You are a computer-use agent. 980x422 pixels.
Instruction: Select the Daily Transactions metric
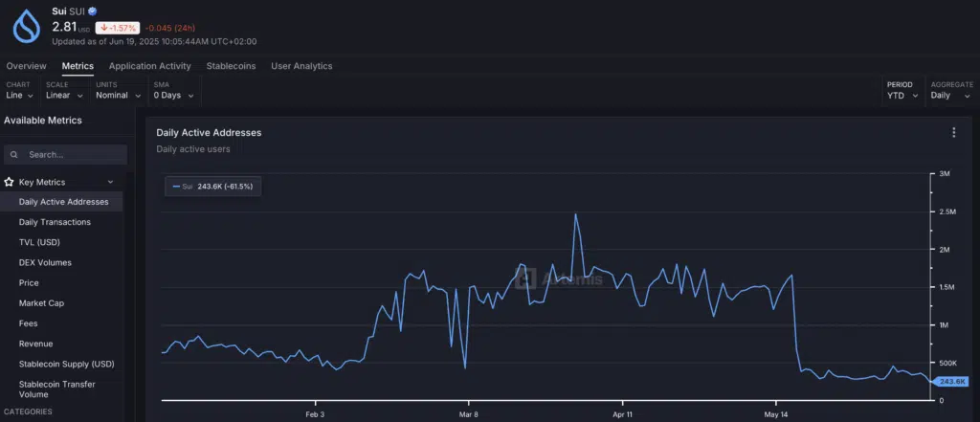coord(55,222)
